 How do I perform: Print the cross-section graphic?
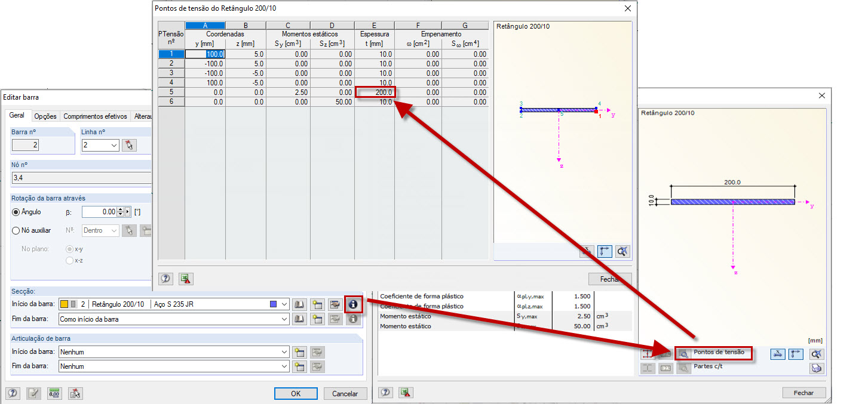[x=817, y=368]
